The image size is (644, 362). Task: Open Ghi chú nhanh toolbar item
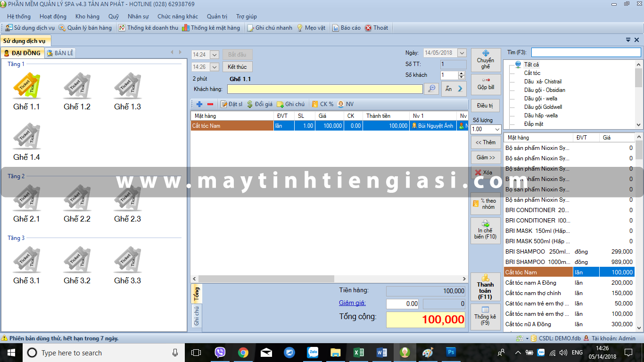270,28
